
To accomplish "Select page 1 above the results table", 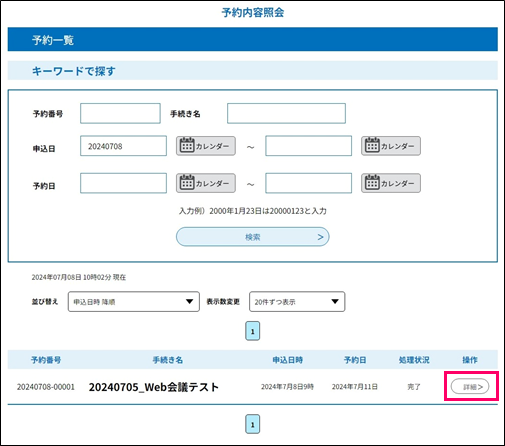I will click(x=252, y=331).
